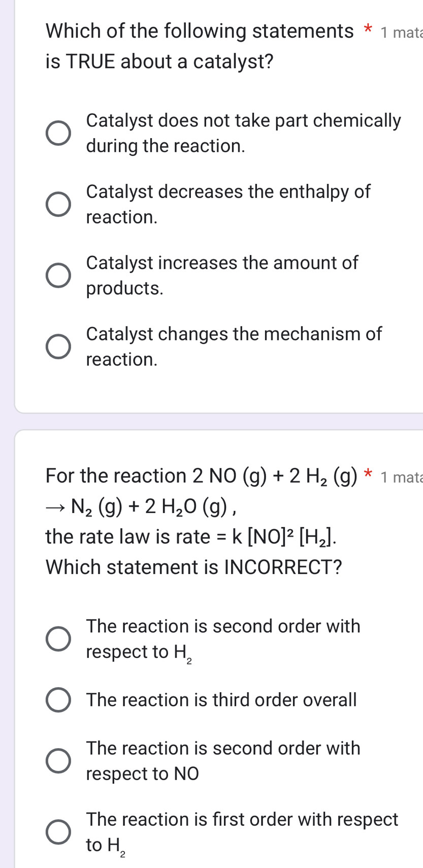Select 'Catalyst decreases the enthalpy of reaction'
The image size is (423, 868).
click(x=58, y=204)
